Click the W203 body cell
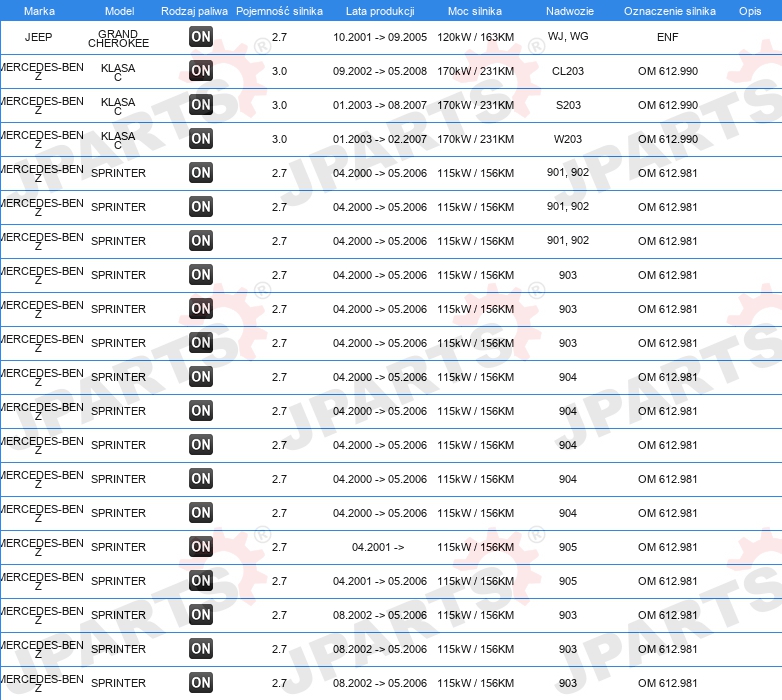Image resolution: width=782 pixels, height=700 pixels. [x=568, y=139]
